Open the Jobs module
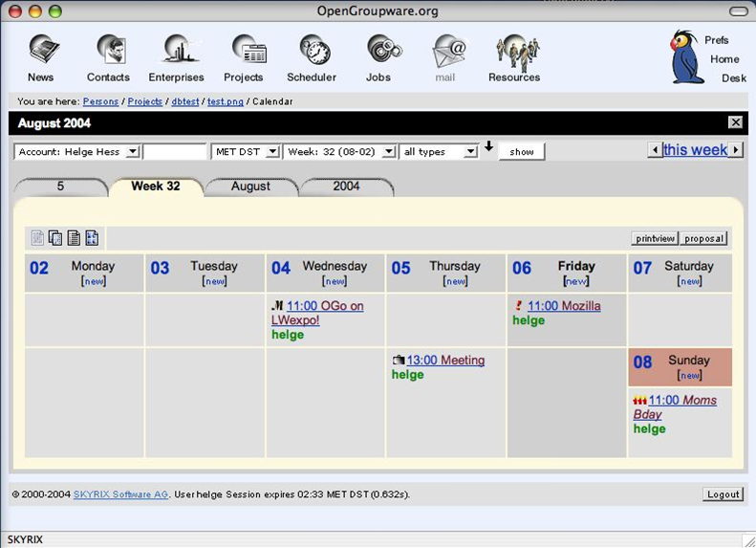The width and height of the screenshot is (756, 548). point(378,51)
